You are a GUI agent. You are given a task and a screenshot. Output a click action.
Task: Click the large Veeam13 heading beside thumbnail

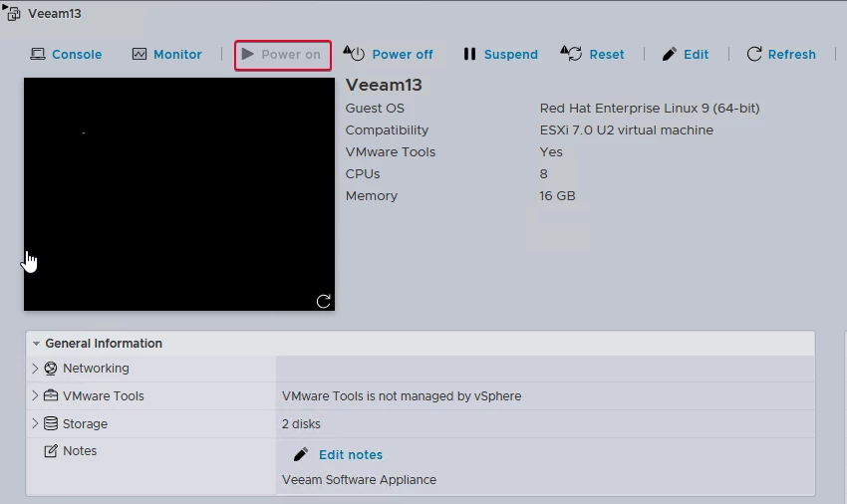pos(384,85)
